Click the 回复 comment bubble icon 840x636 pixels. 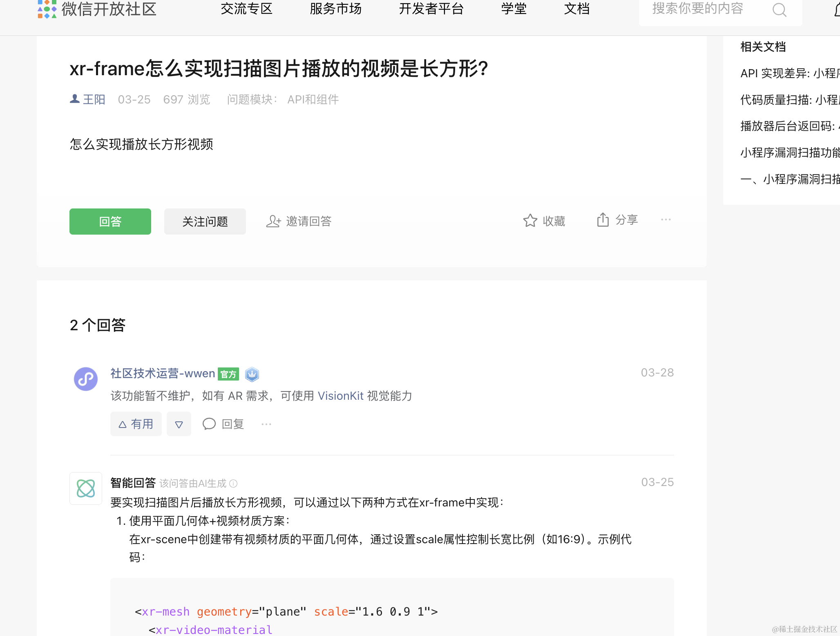209,424
